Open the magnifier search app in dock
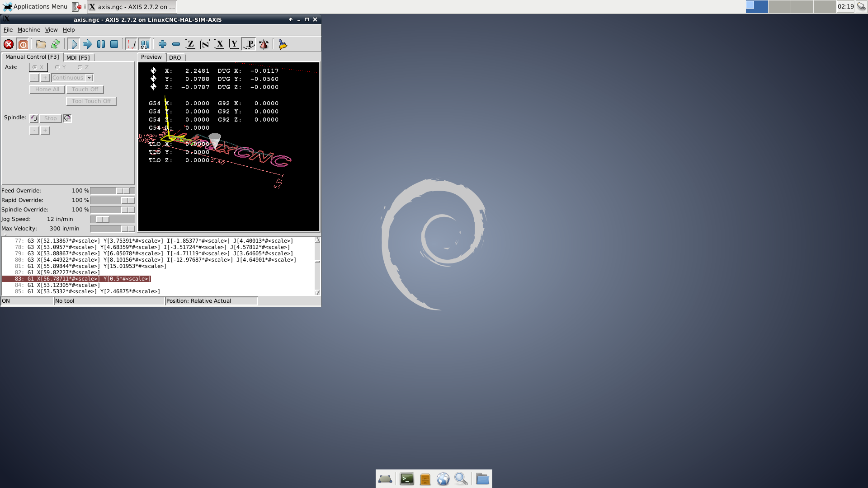 pyautogui.click(x=461, y=479)
